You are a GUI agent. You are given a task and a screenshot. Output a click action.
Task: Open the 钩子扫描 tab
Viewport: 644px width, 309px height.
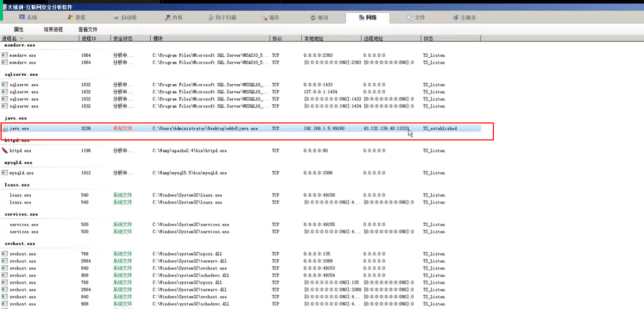coord(221,17)
